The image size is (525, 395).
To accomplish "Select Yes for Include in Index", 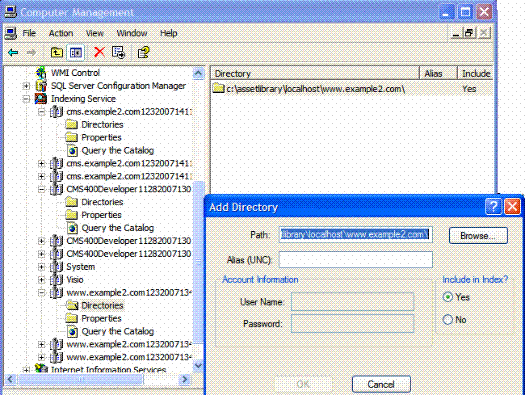I will (x=448, y=297).
